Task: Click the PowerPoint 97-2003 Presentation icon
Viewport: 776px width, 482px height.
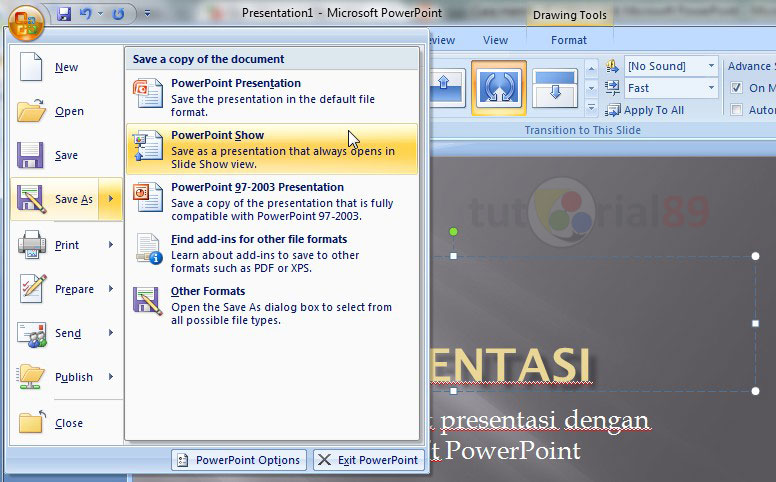Action: coord(147,197)
